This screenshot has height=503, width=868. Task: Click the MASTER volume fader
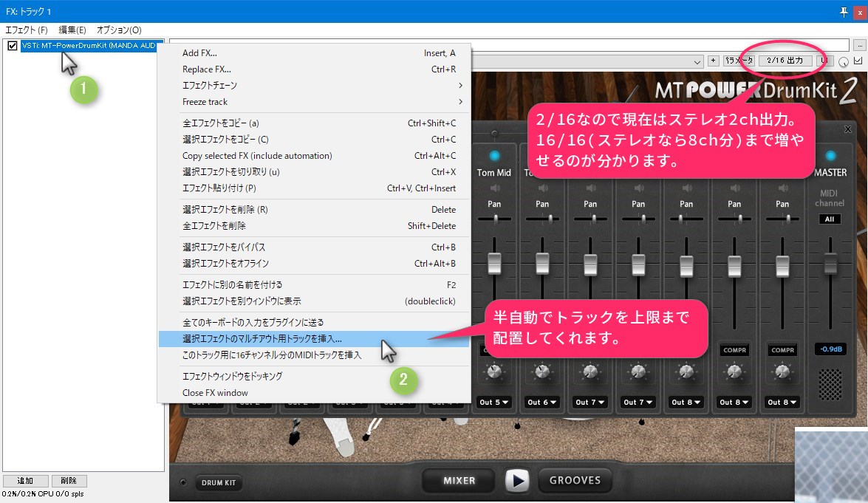(x=830, y=264)
